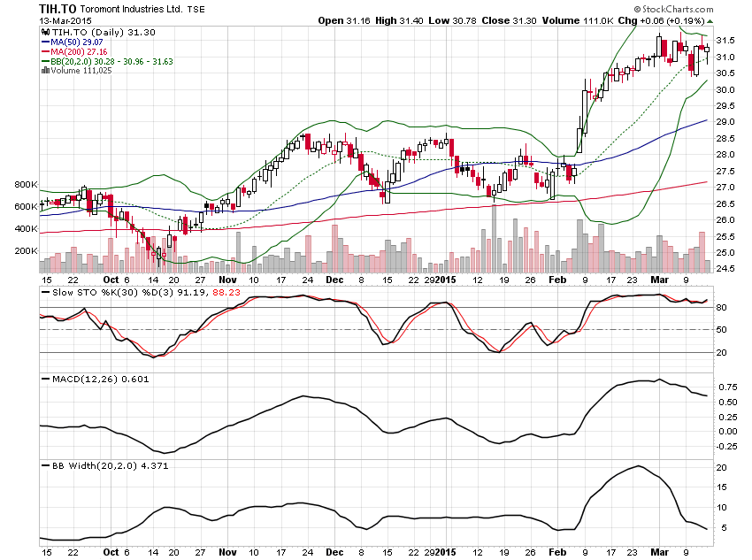752x560 pixels.
Task: Click the Low 30.78 value
Action: tap(452, 20)
